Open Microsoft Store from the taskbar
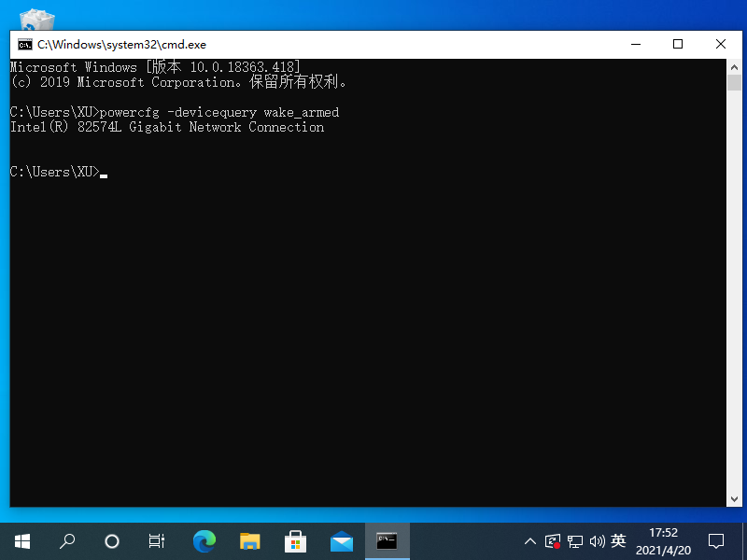Screen dimensions: 747x560 click(295, 540)
